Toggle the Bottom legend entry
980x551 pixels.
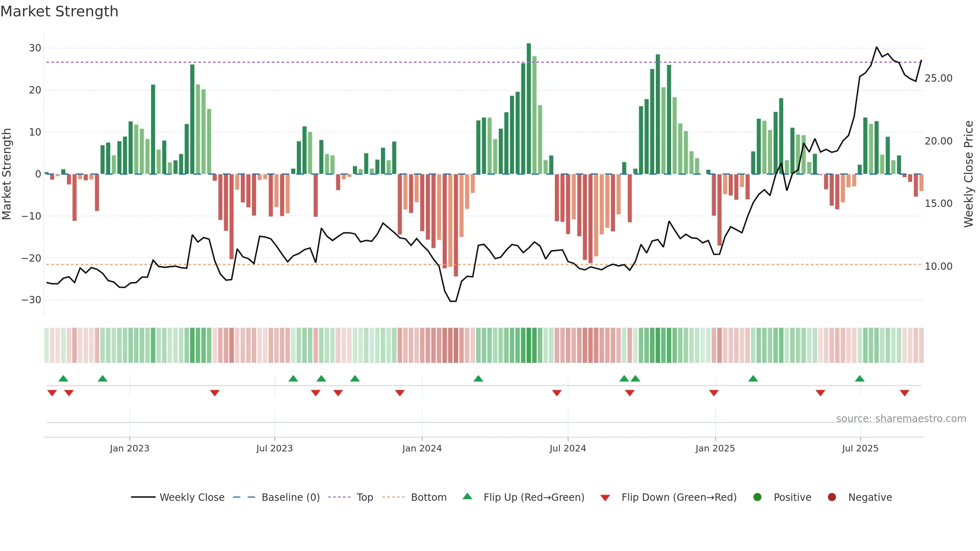tap(414, 497)
